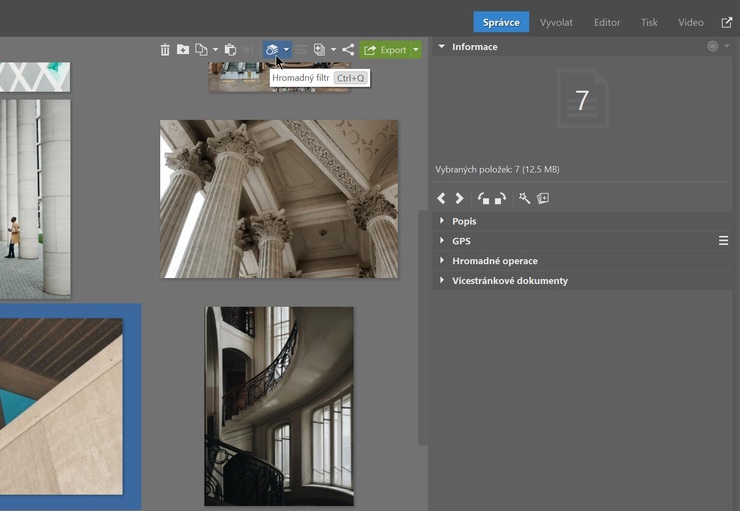The width and height of the screenshot is (740, 511).
Task: Switch to the Video module tab
Action: pyautogui.click(x=691, y=22)
